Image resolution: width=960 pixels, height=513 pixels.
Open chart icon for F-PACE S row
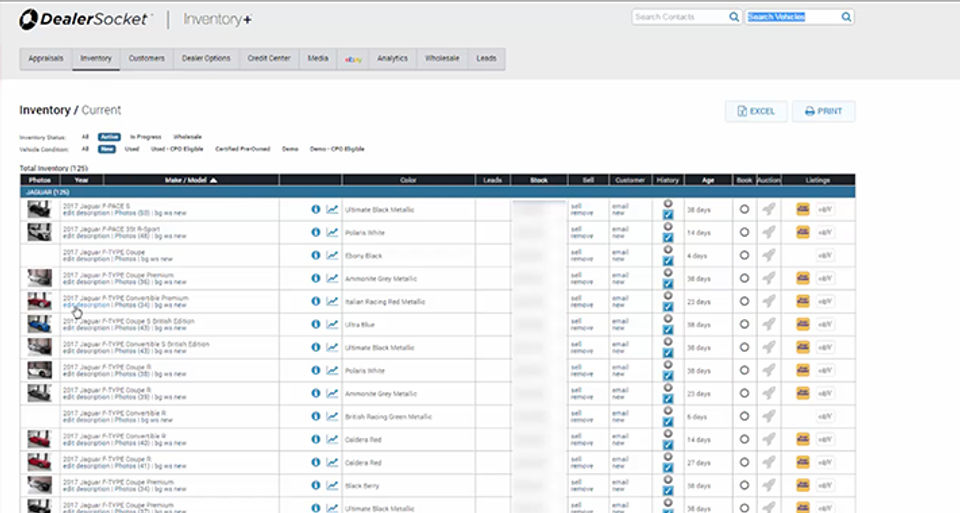(x=332, y=209)
